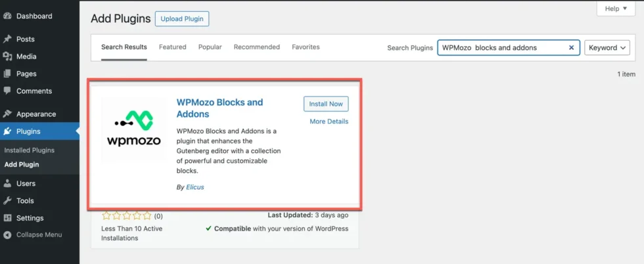Click the Tools wrench icon
The image size is (644, 264).
coord(7,201)
